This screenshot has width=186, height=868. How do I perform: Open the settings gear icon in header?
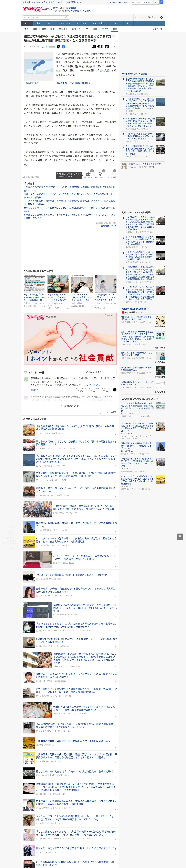click(x=161, y=17)
